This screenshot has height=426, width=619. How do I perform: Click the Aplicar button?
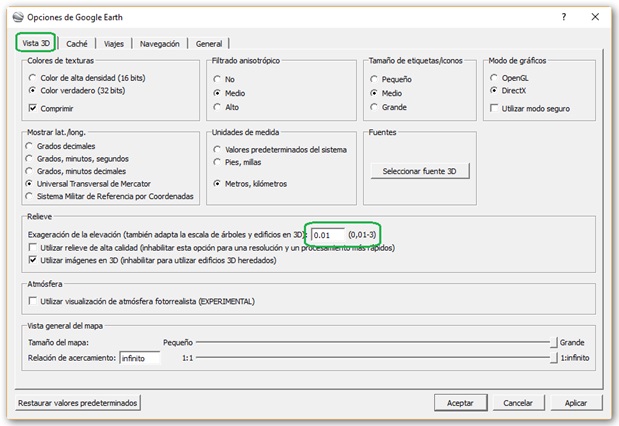pos(576,403)
